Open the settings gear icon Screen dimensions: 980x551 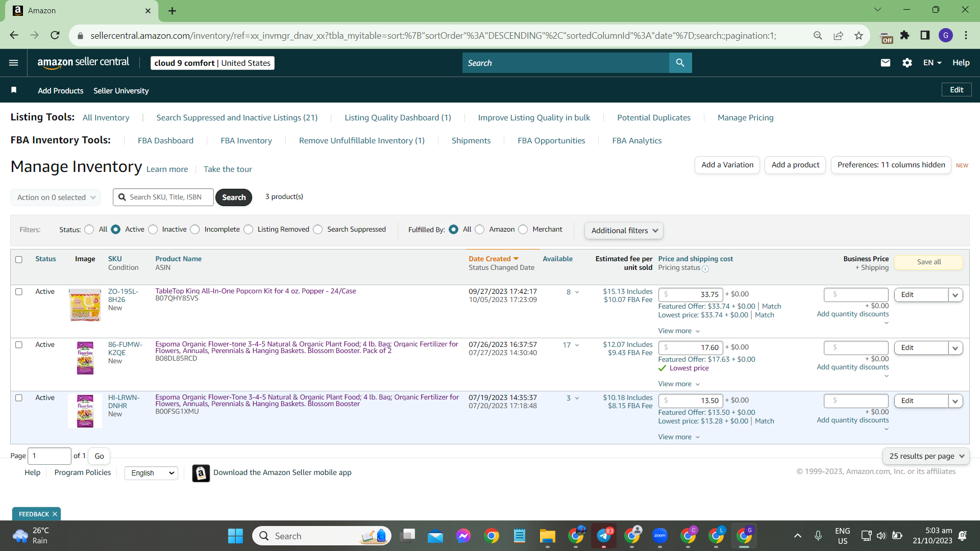[x=907, y=63]
